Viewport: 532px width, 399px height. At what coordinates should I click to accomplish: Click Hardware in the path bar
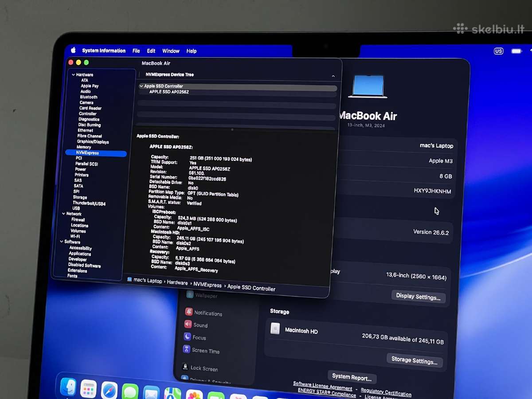pos(177,282)
